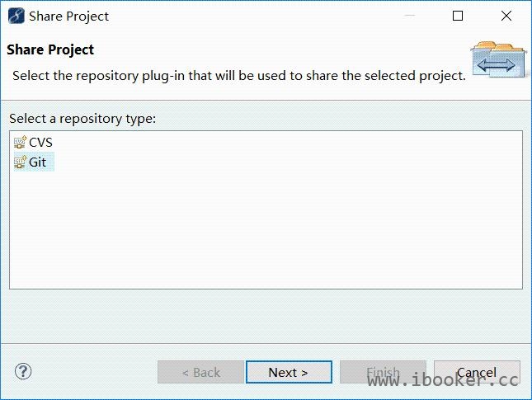Minimize the Share Project dialog
Viewport: 532px width, 400px height.
410,16
